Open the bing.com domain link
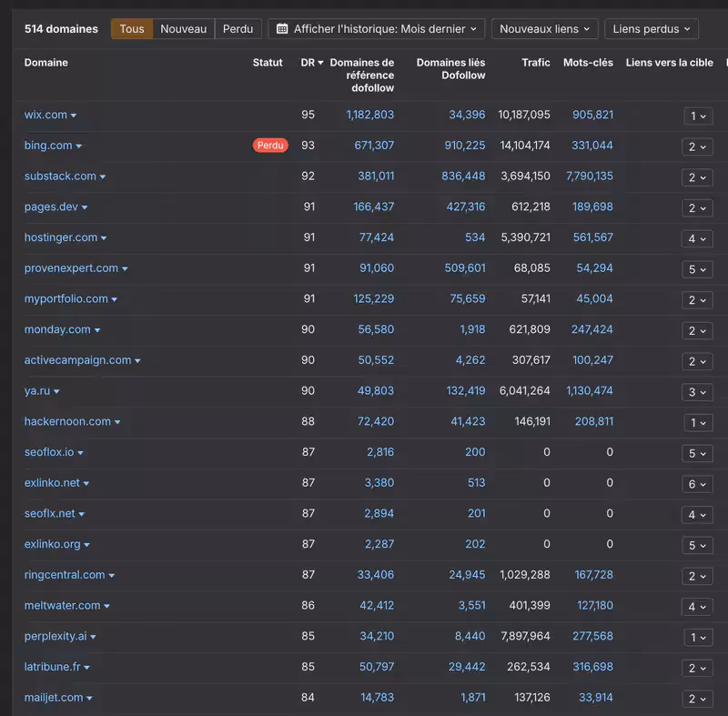 (x=48, y=146)
